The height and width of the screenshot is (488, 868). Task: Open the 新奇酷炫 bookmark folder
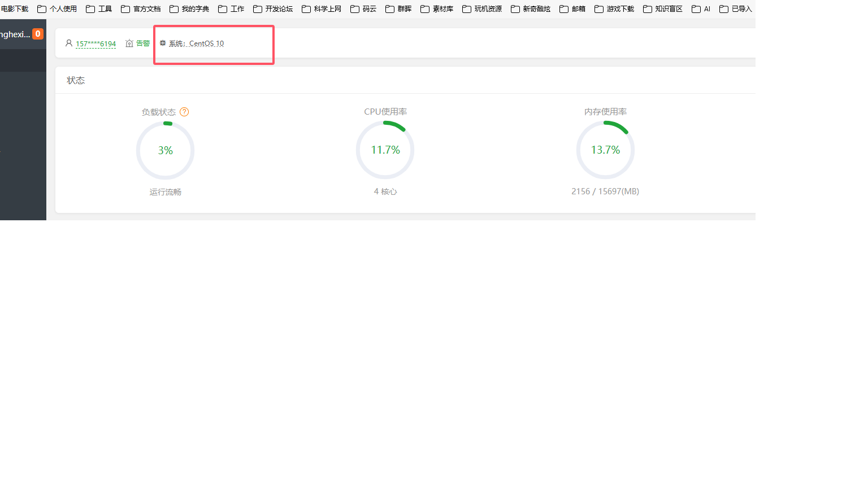tap(531, 9)
